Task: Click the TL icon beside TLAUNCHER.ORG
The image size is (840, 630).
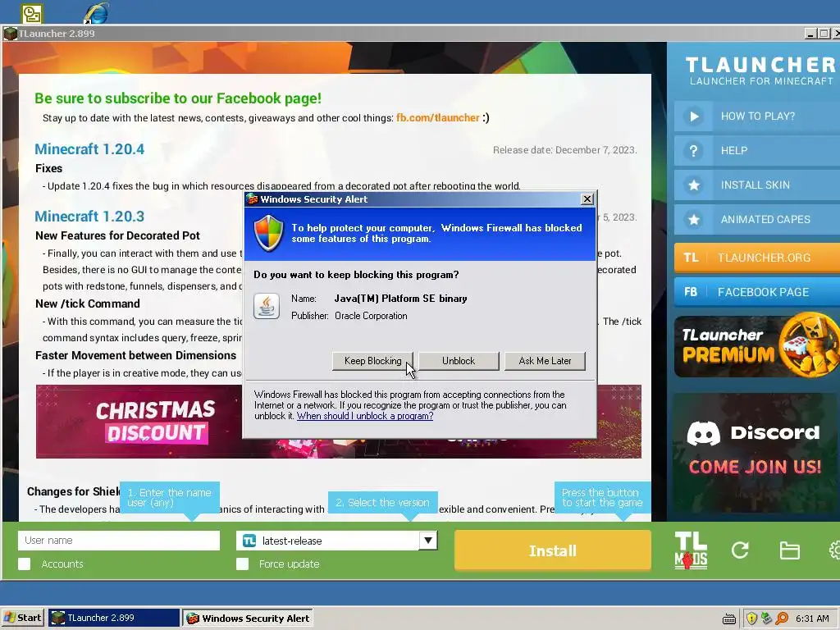Action: [691, 258]
